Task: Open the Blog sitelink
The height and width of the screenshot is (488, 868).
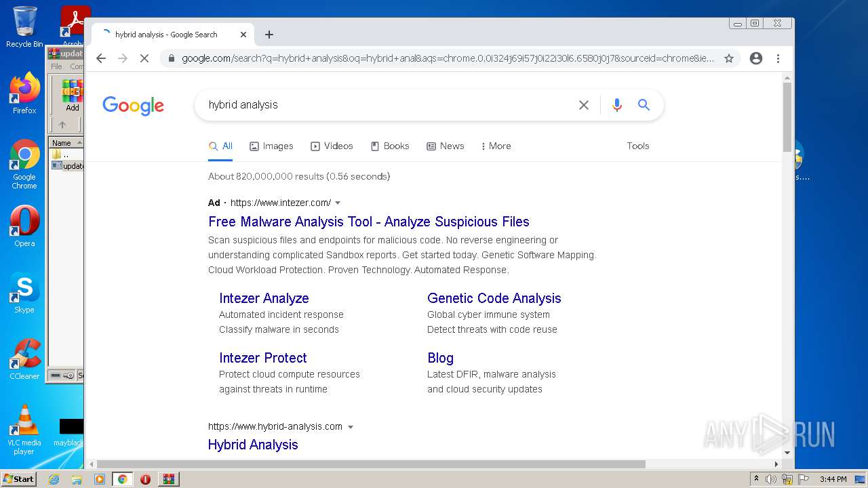Action: (x=440, y=358)
